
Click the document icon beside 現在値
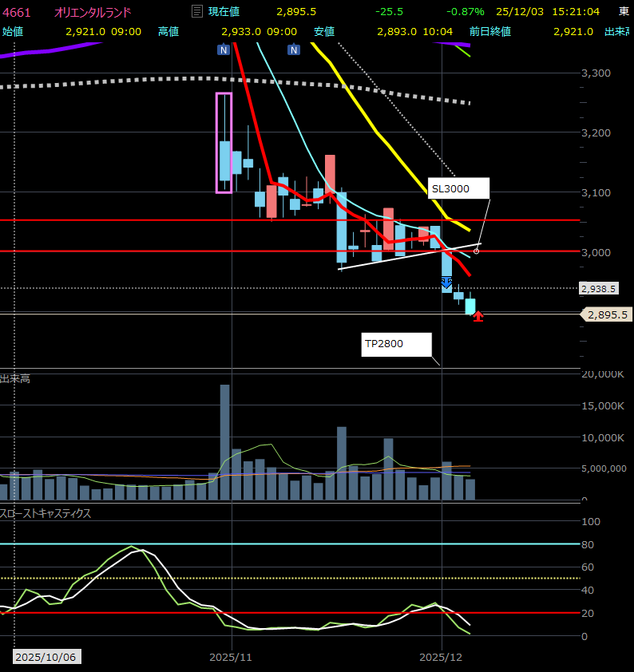tap(197, 12)
